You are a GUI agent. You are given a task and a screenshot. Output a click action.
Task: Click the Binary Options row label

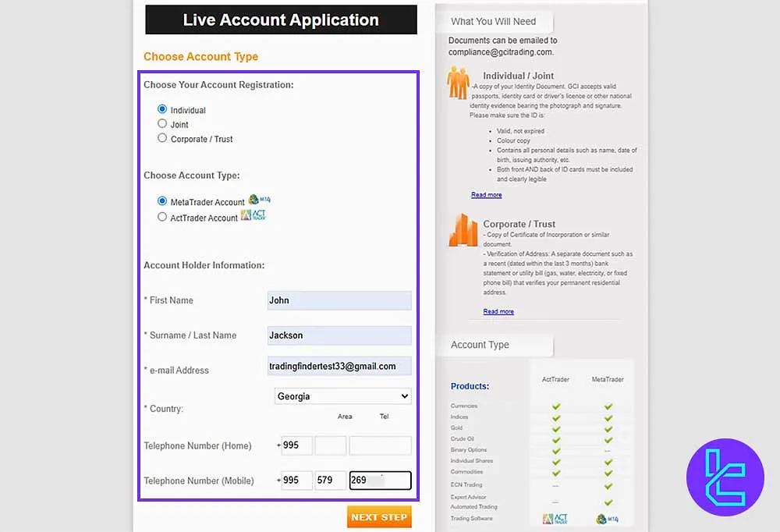point(469,450)
